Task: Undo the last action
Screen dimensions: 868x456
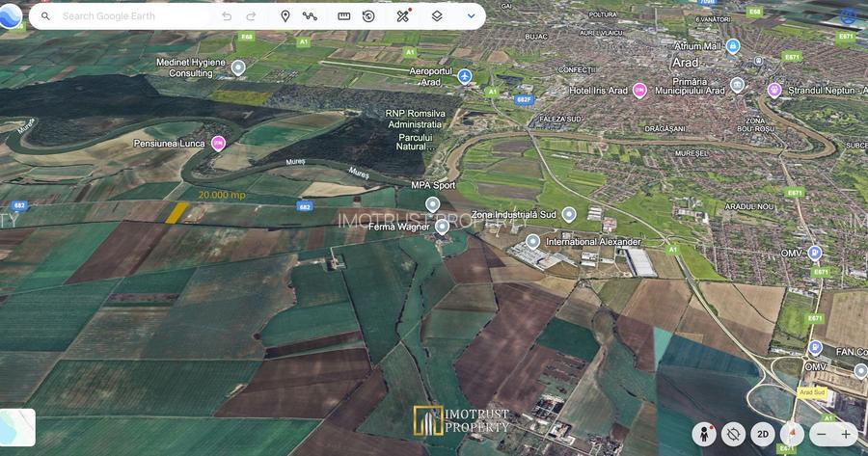Action: point(227,16)
